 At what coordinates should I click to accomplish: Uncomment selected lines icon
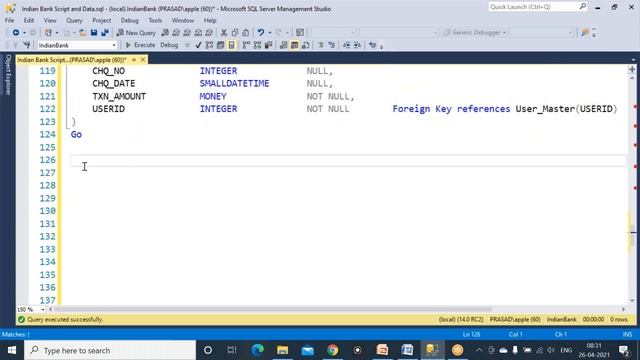(331, 45)
